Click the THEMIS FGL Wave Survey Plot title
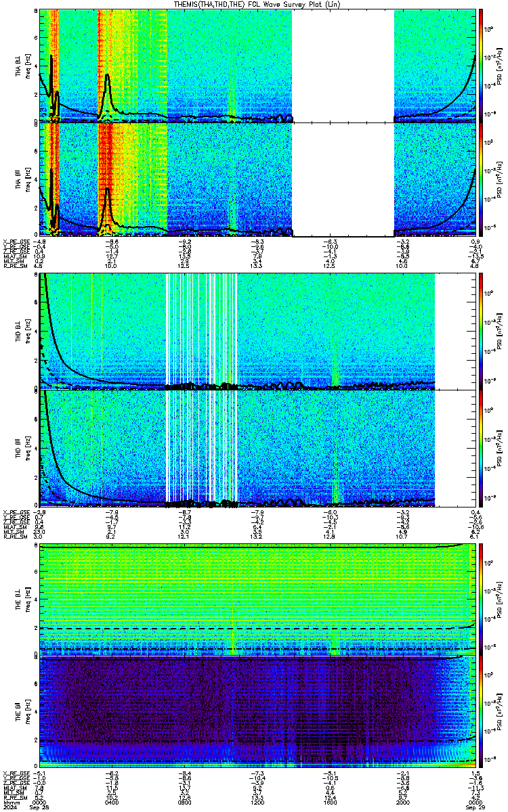Viewport: 508px width, 812px height. click(257, 4)
